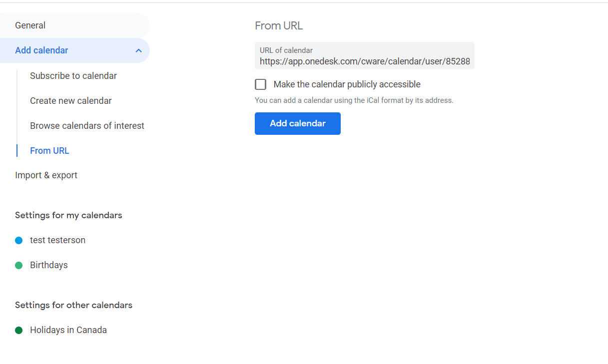The image size is (608, 364).
Task: Click the Holidays in Canada color dot
Action: point(19,330)
